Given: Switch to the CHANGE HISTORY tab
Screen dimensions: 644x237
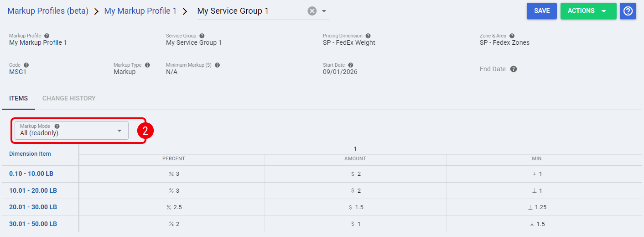Looking at the screenshot, I should [69, 98].
